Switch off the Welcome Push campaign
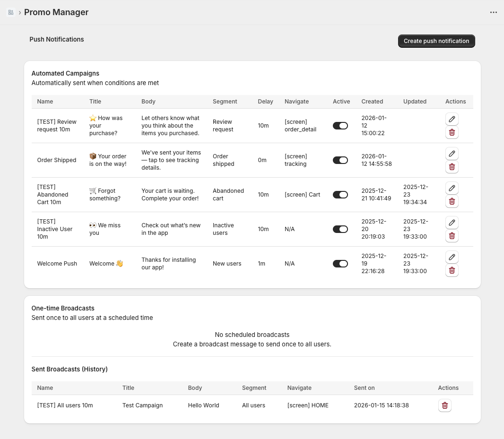 point(340,264)
